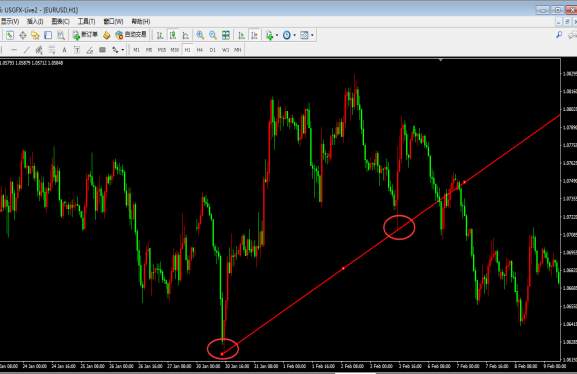Zoom out of the chart
The image size is (577, 374).
coord(213,35)
